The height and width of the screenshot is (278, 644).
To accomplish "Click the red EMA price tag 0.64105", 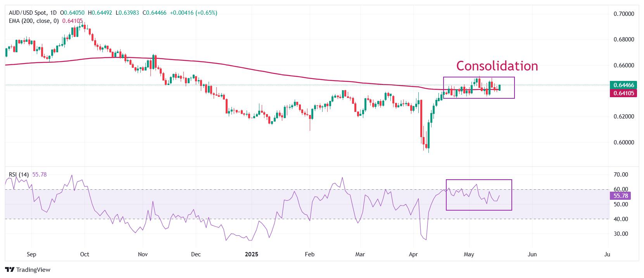I will [x=623, y=93].
